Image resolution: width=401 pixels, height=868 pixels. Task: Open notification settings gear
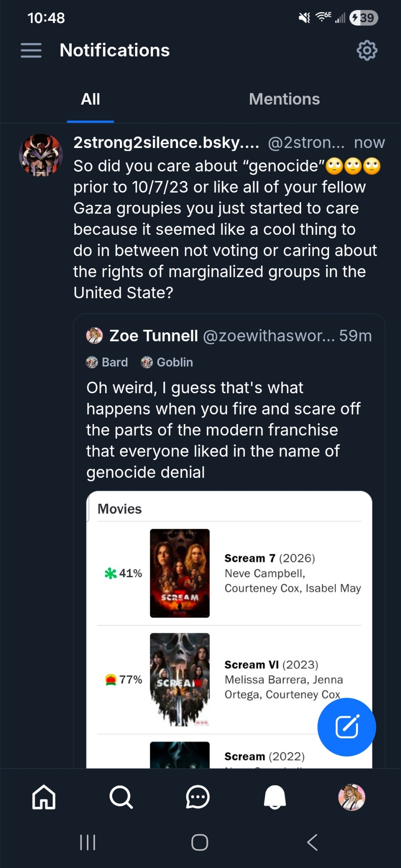point(367,50)
